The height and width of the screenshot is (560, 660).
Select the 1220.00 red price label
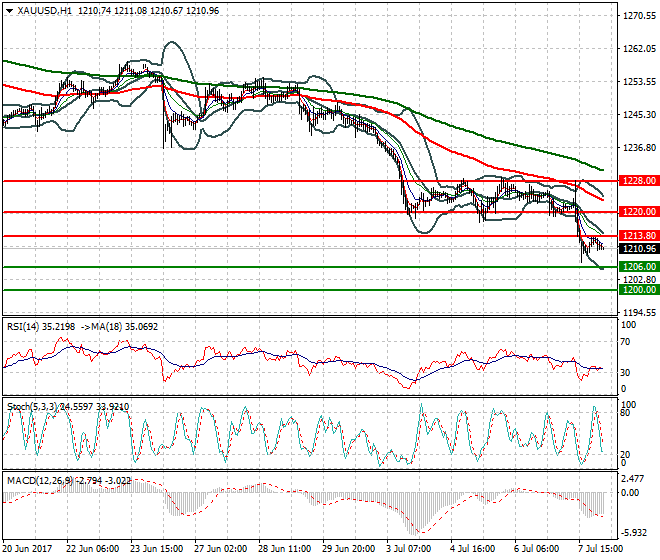pyautogui.click(x=639, y=212)
